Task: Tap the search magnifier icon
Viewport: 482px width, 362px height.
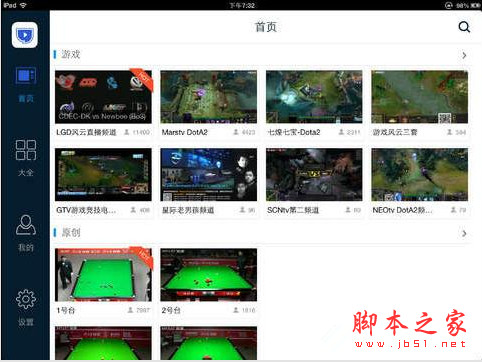Action: point(464,27)
